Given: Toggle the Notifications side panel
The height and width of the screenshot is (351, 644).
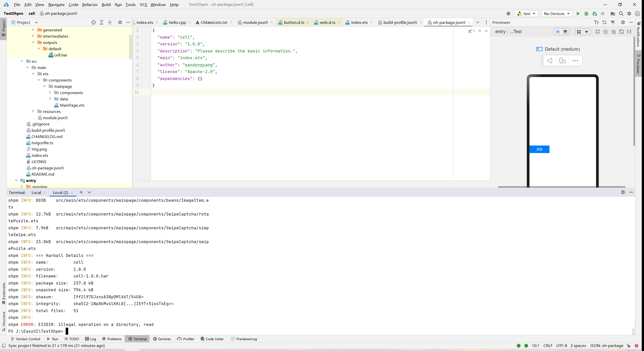Looking at the screenshot, I should pos(638,34).
